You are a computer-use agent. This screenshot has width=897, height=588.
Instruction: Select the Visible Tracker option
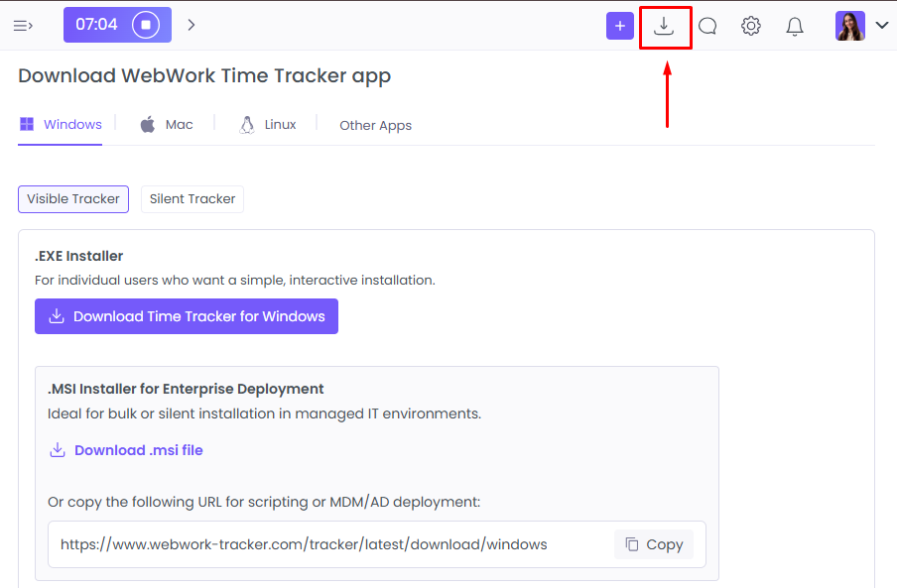click(x=72, y=198)
